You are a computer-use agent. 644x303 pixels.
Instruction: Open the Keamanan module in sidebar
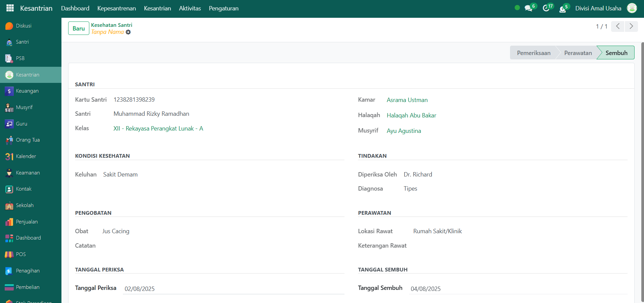[28, 173]
